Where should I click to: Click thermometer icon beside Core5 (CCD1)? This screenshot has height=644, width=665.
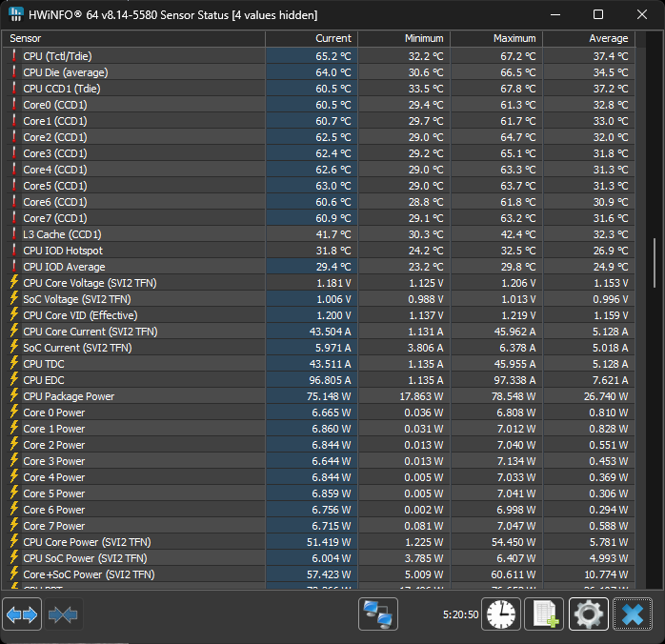tap(14, 185)
